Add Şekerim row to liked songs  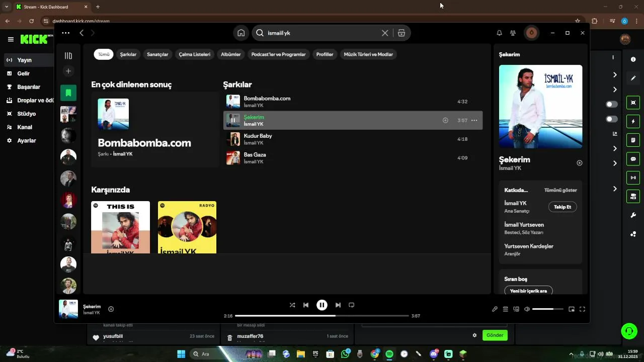tap(445, 120)
